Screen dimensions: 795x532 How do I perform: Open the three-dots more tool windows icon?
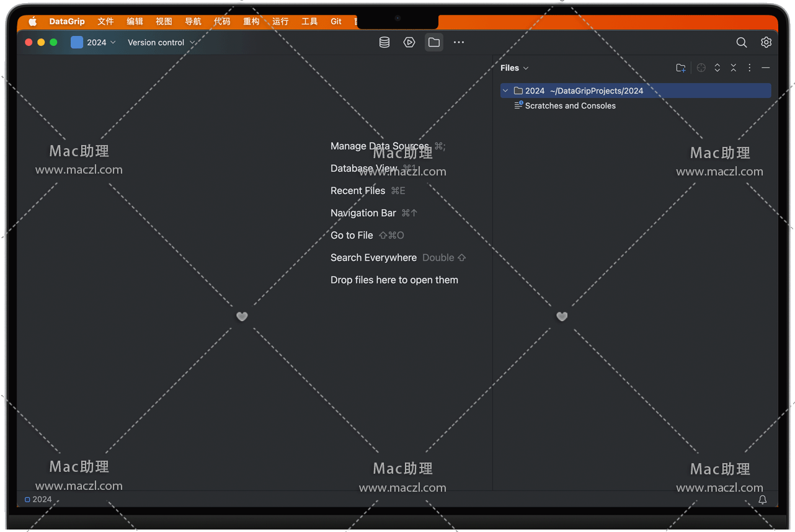[459, 42]
